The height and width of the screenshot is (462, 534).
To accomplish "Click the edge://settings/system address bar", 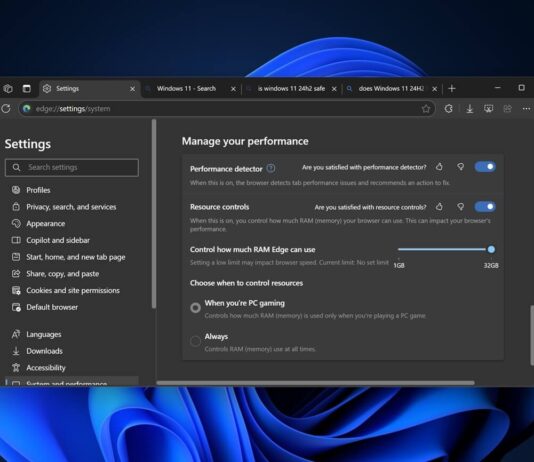I will (x=226, y=109).
